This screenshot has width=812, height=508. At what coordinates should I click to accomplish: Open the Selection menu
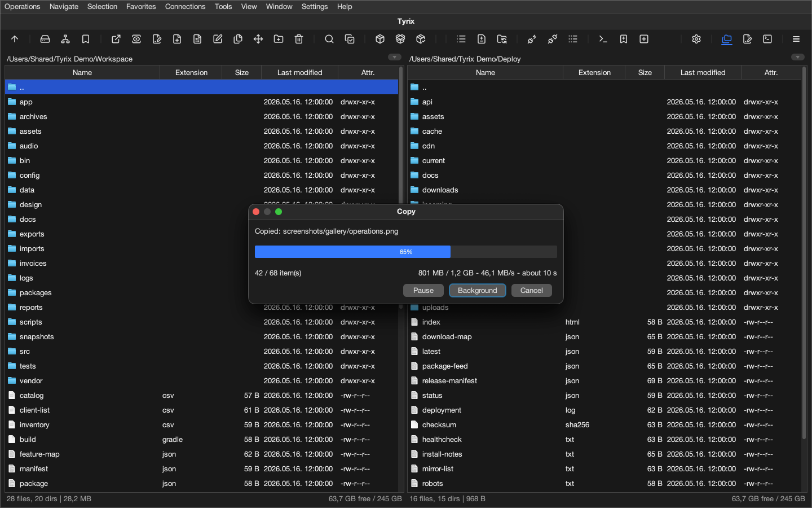tap(102, 7)
